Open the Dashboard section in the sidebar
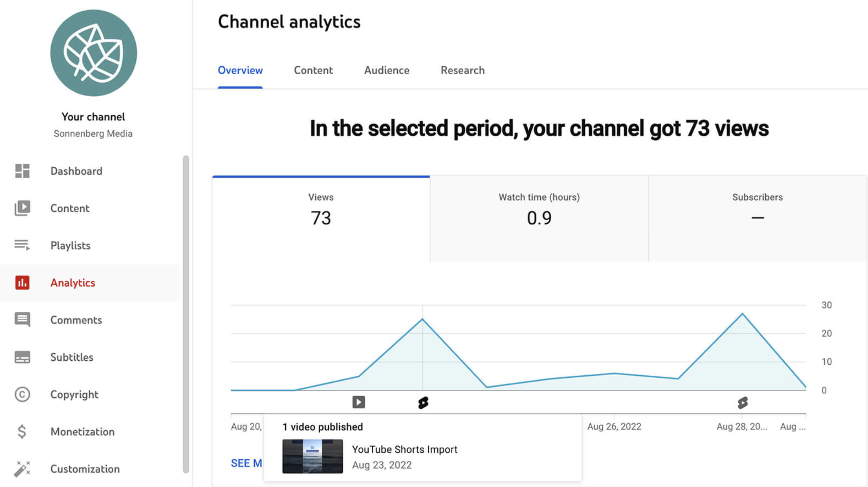 (22, 171)
